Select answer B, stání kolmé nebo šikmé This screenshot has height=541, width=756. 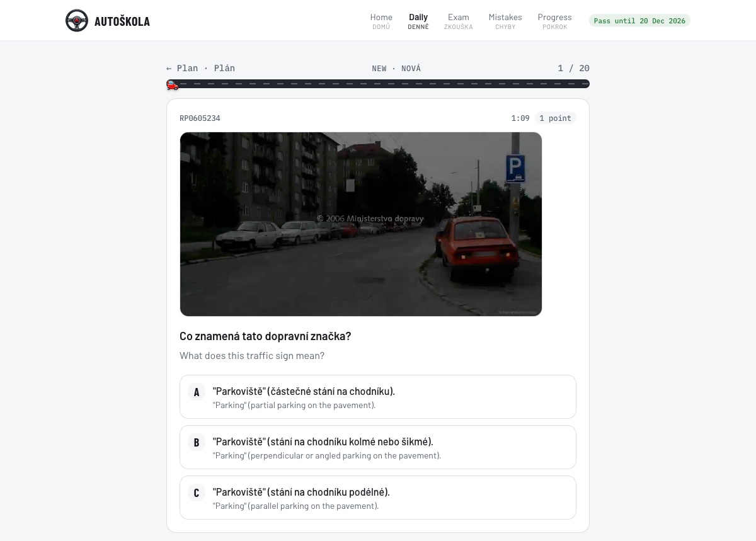coord(378,447)
